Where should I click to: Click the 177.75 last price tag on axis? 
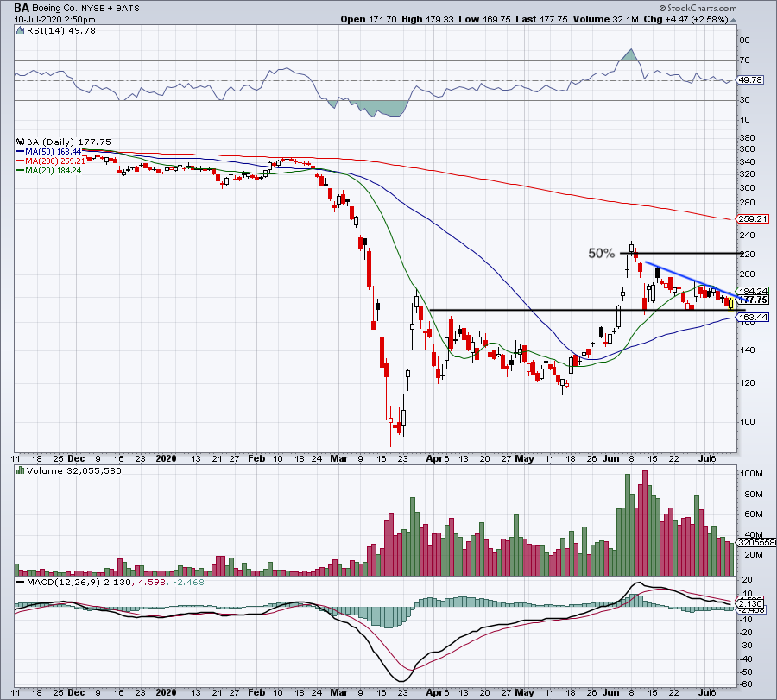pos(755,300)
